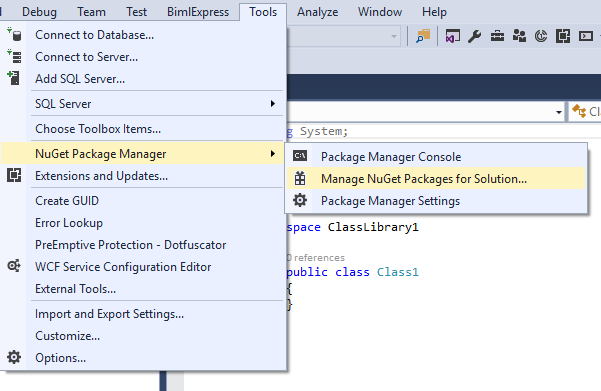Click the Extensions and Updates icon in menu
Viewport: 601px width, 391px height.
point(14,175)
